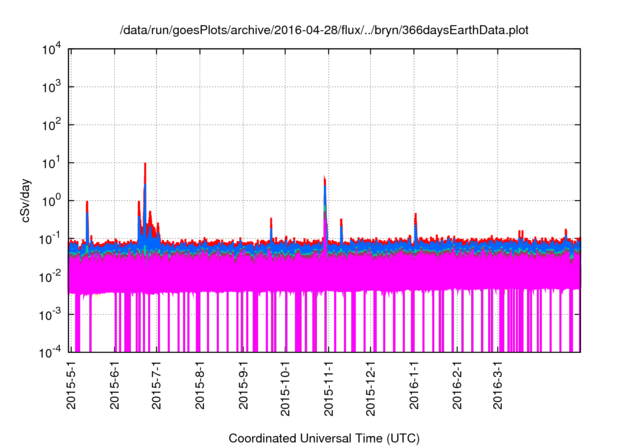Click the 2015-12-1 date tick label

click(370, 388)
